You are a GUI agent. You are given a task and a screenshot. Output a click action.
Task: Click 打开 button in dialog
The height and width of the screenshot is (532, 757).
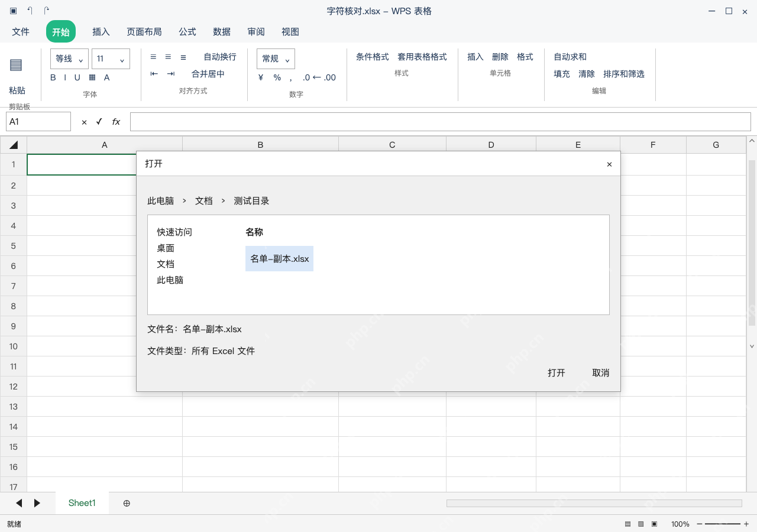click(557, 373)
